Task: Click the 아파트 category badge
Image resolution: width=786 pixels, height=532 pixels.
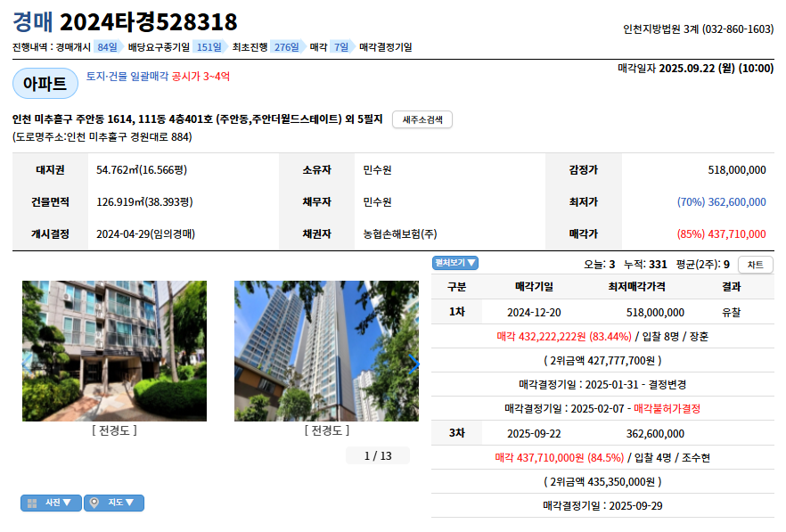Action: [x=45, y=83]
